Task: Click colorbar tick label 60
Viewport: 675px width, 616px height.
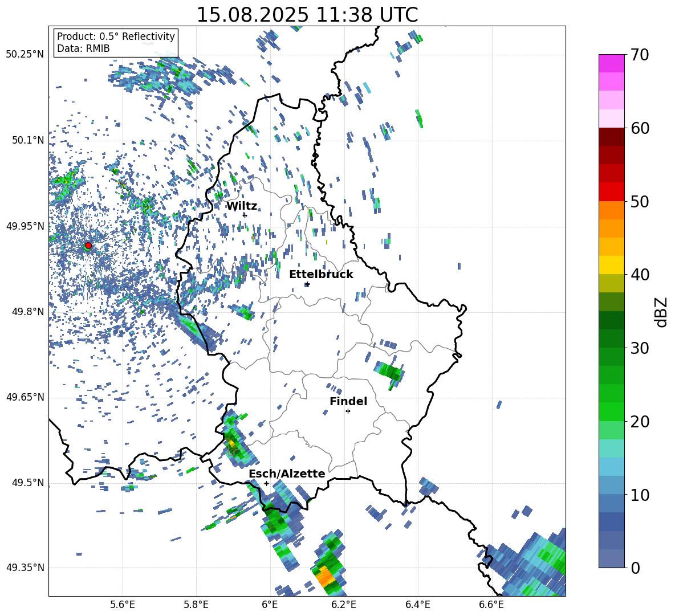Action: pyautogui.click(x=640, y=128)
